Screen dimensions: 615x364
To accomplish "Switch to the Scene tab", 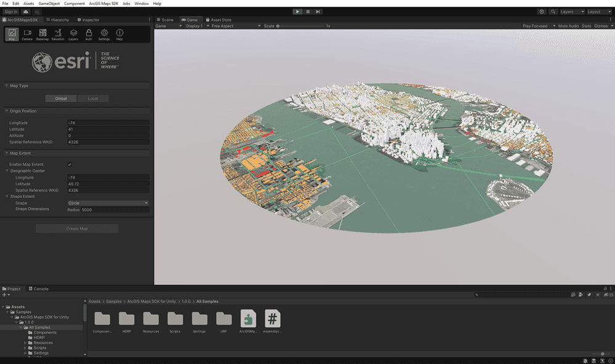I will pyautogui.click(x=165, y=19).
